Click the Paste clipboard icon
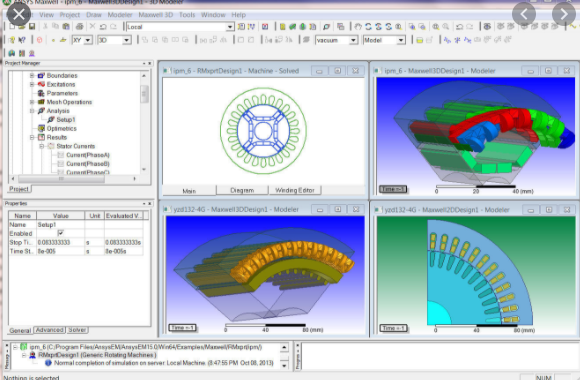The height and width of the screenshot is (380, 580). pyautogui.click(x=66, y=27)
